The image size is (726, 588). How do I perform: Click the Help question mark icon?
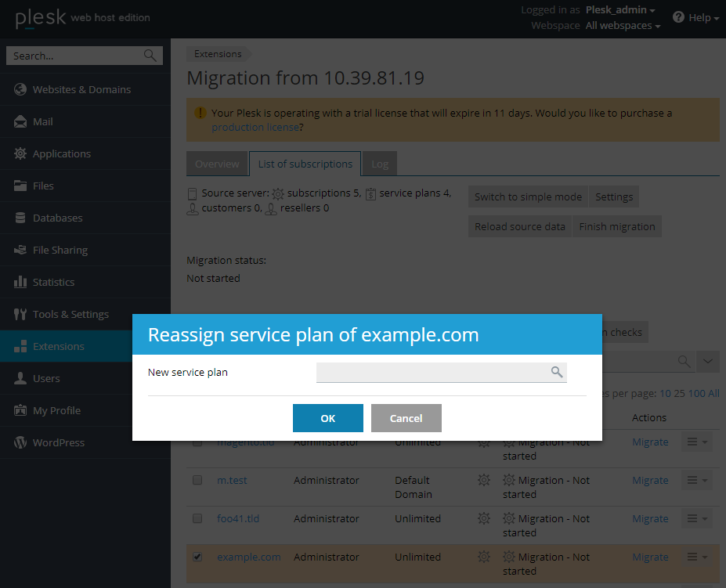(678, 17)
